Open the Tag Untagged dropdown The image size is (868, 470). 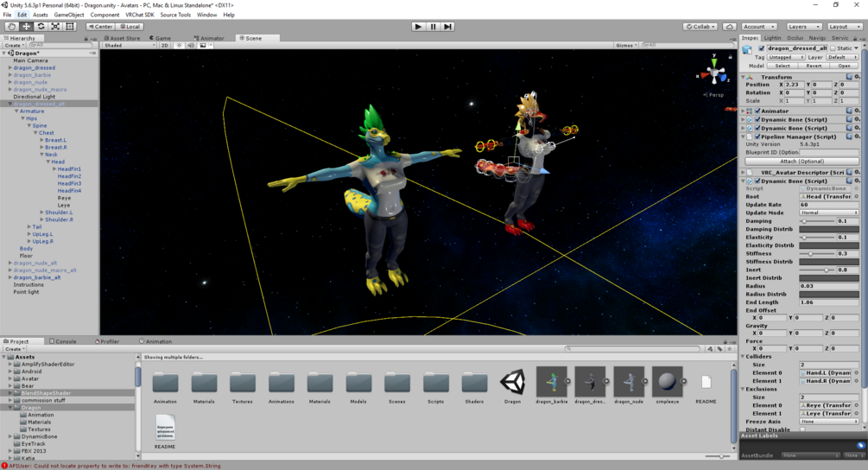(x=785, y=57)
